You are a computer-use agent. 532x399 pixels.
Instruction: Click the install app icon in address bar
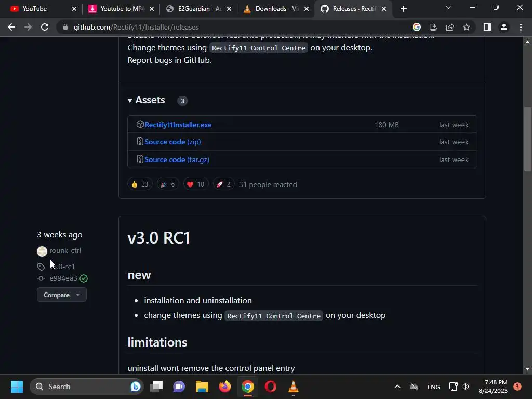pyautogui.click(x=433, y=27)
